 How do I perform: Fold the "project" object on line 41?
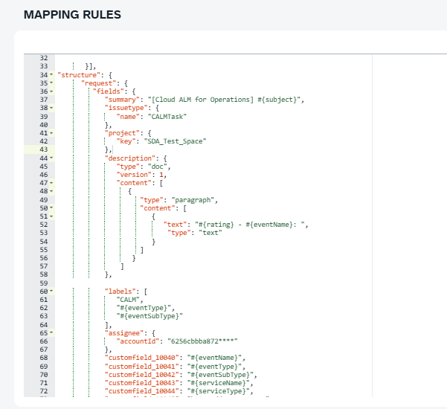(51, 133)
